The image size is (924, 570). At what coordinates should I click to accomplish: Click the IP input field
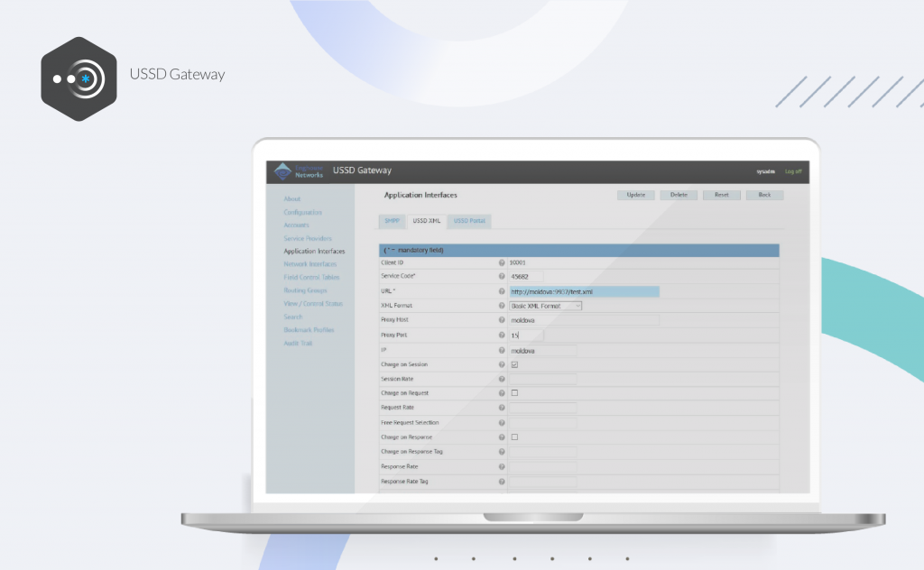click(x=542, y=350)
